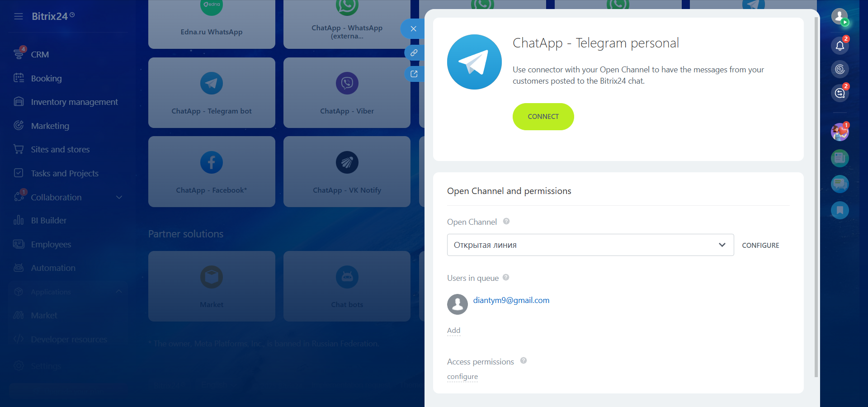Click the hamburger menu icon

point(19,17)
